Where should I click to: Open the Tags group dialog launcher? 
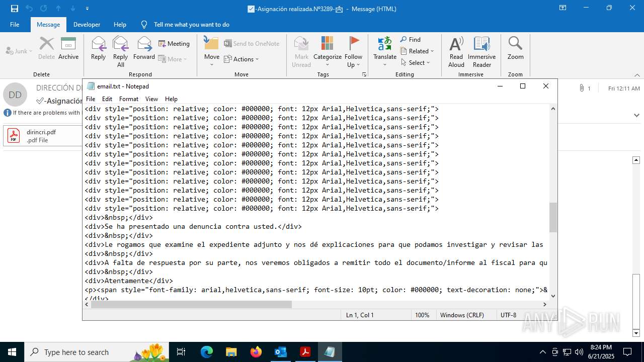point(364,74)
